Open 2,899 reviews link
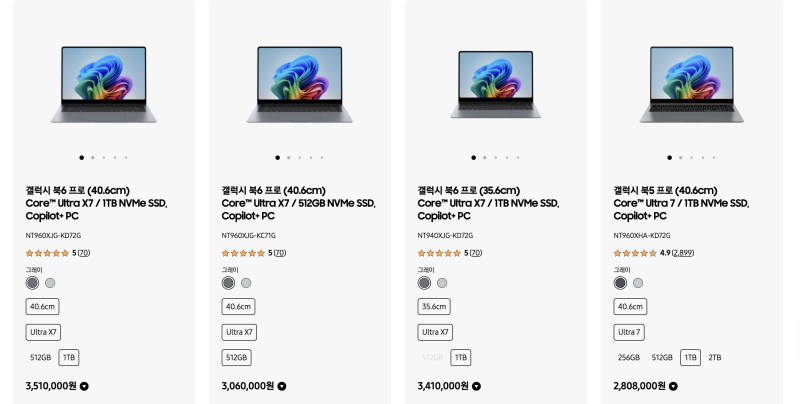 [683, 253]
